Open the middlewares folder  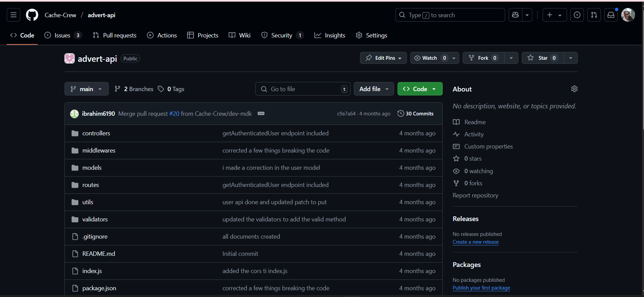pos(99,151)
